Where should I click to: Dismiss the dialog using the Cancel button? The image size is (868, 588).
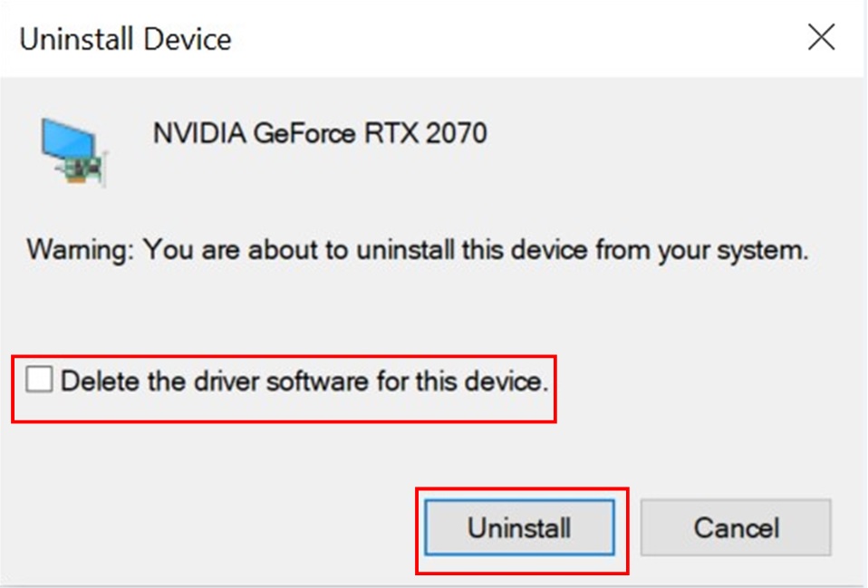(x=736, y=527)
